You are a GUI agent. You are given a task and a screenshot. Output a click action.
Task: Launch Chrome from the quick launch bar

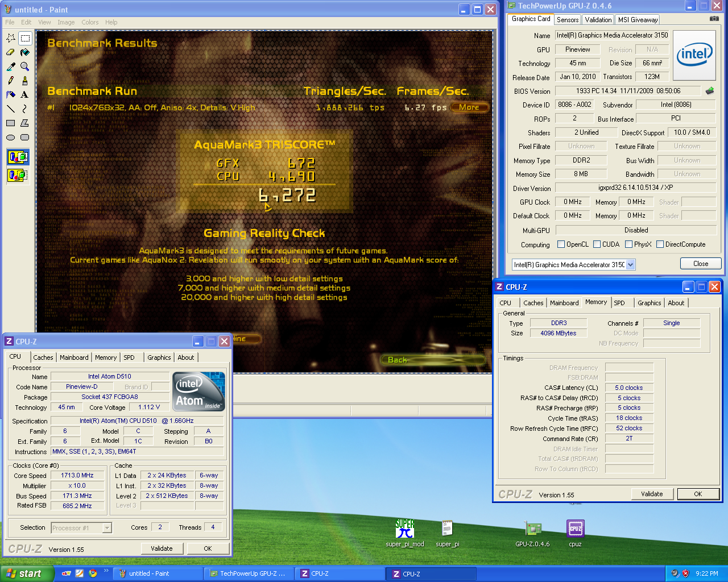pyautogui.click(x=93, y=573)
